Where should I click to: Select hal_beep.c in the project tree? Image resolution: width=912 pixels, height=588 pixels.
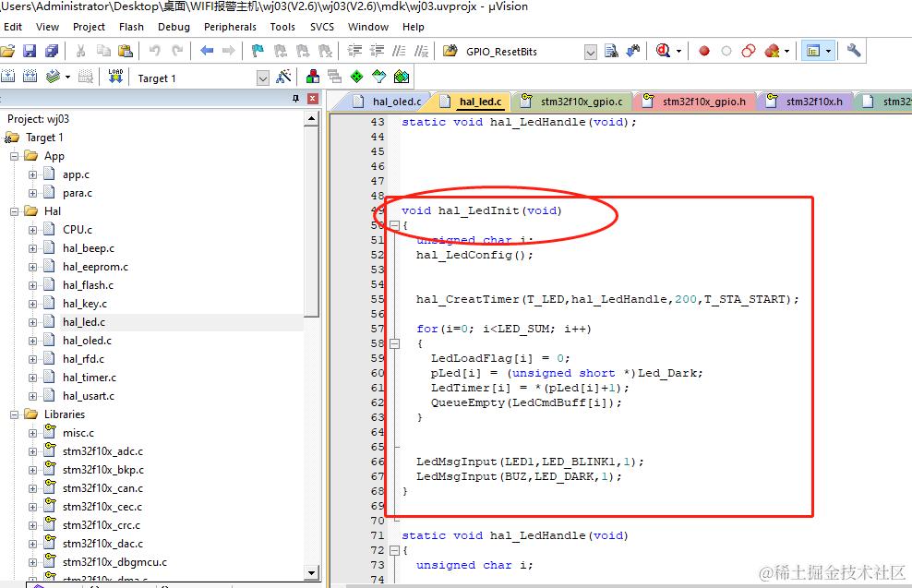coord(89,248)
